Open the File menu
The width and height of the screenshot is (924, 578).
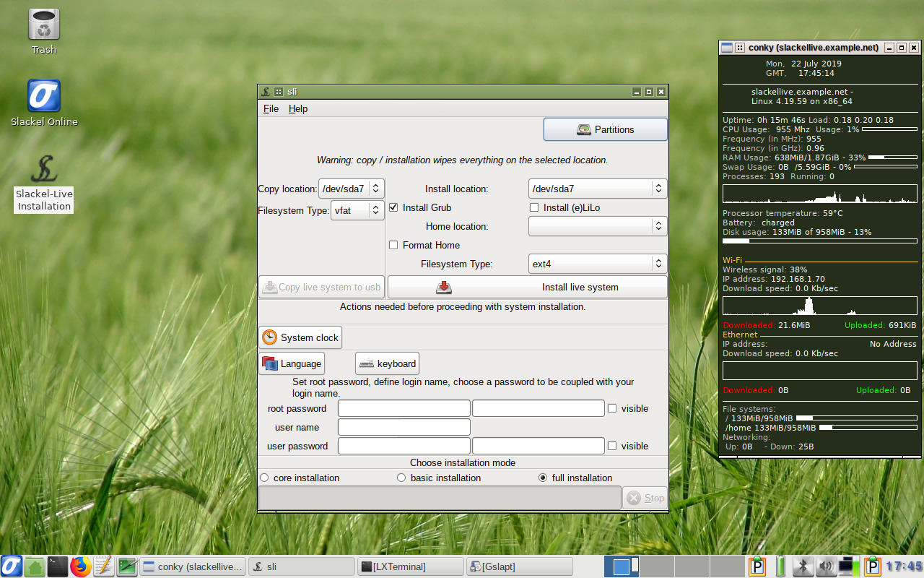pos(271,108)
